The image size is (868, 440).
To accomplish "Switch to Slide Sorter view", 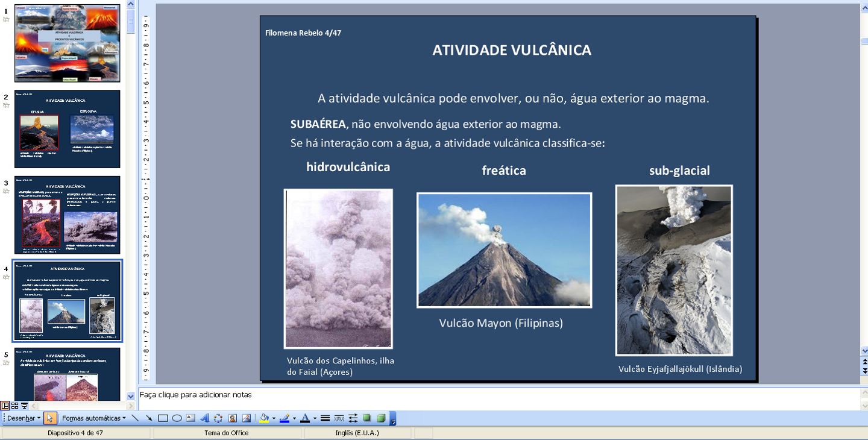I will [14, 406].
